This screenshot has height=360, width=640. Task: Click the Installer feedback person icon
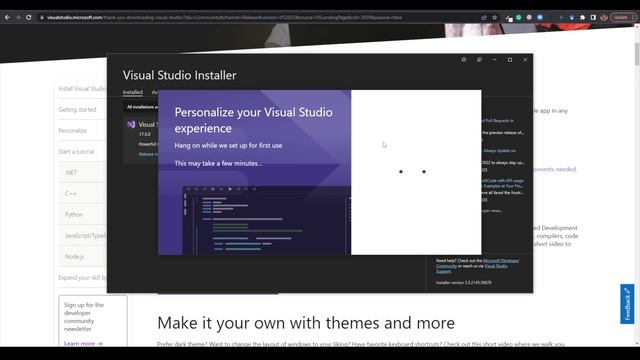479,60
